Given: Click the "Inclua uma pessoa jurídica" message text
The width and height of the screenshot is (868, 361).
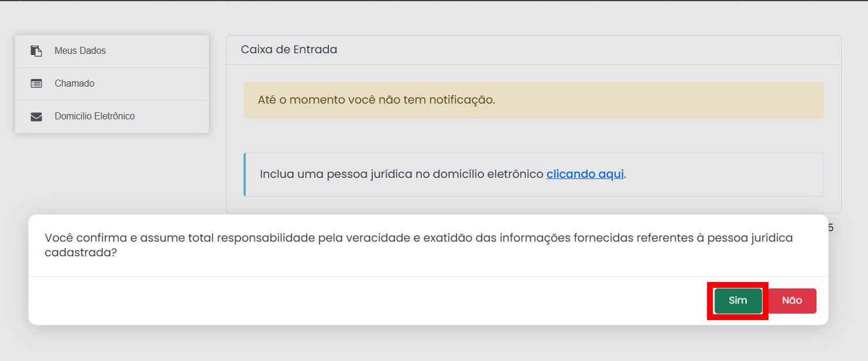Looking at the screenshot, I should (x=403, y=174).
